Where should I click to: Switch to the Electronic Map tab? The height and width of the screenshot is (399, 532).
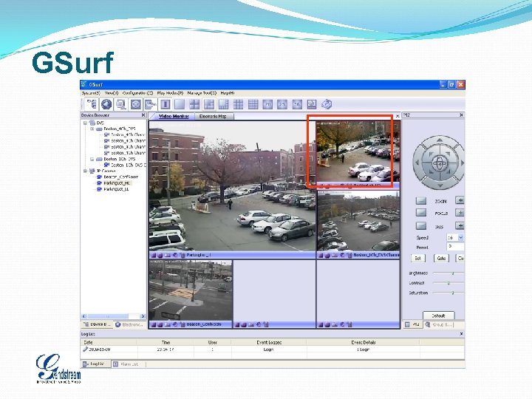[x=213, y=117]
